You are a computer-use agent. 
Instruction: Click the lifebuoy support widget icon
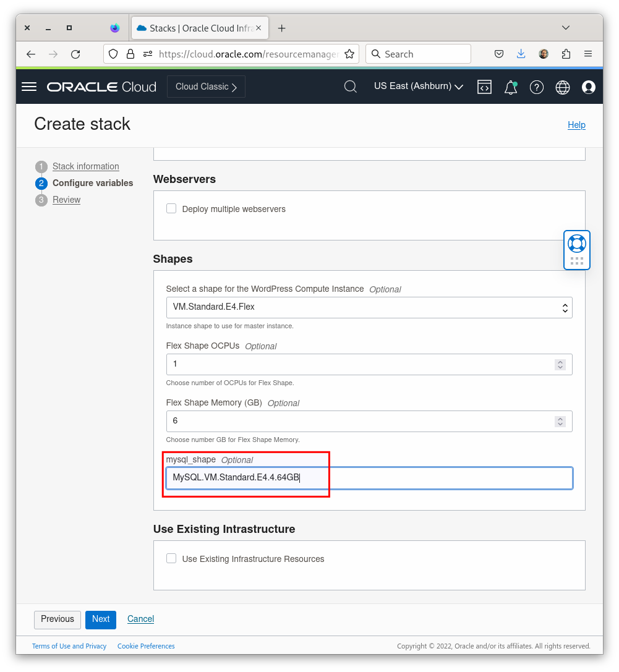(576, 243)
